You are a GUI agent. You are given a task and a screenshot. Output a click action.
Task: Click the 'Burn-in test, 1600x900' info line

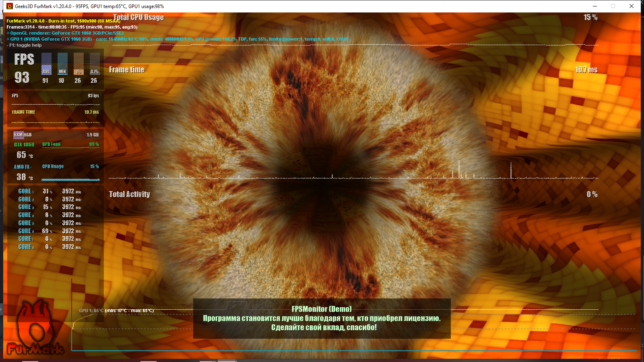[x=64, y=21]
